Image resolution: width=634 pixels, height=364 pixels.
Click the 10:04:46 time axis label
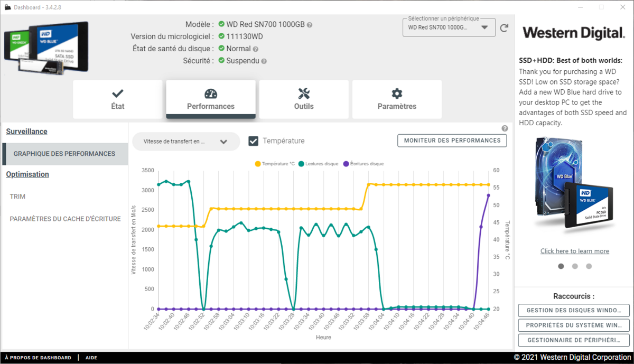pos(481,322)
